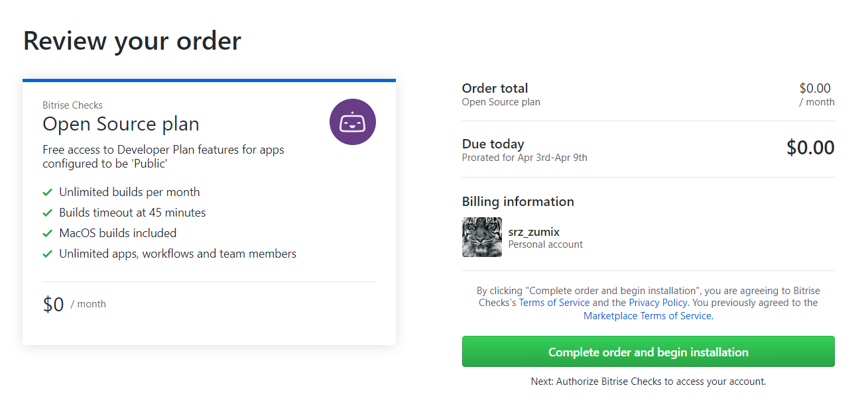Image resolution: width=868 pixels, height=410 pixels.
Task: Click the Bitrise Checks label in the plan card
Action: click(72, 105)
